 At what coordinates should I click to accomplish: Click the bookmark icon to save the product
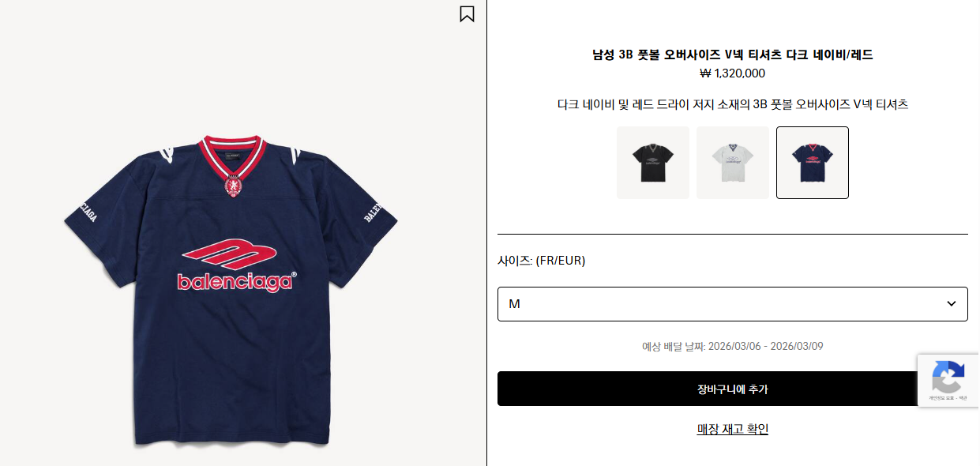pyautogui.click(x=467, y=14)
